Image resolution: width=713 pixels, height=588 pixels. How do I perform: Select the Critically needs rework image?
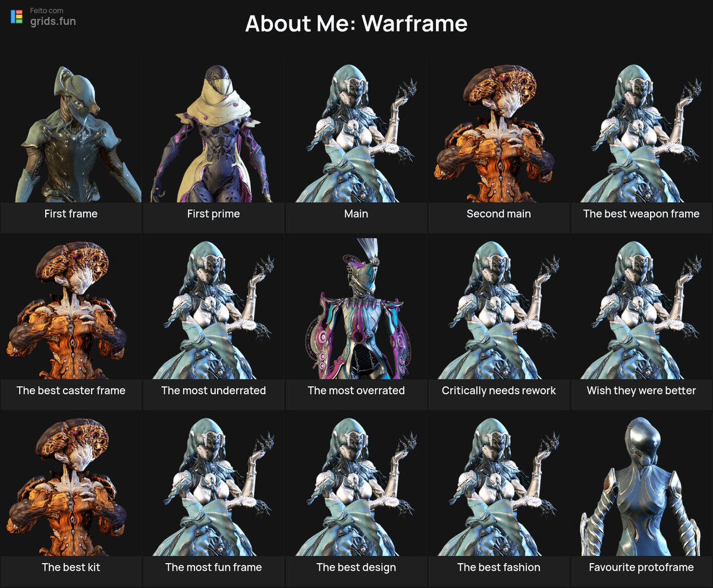[499, 308]
